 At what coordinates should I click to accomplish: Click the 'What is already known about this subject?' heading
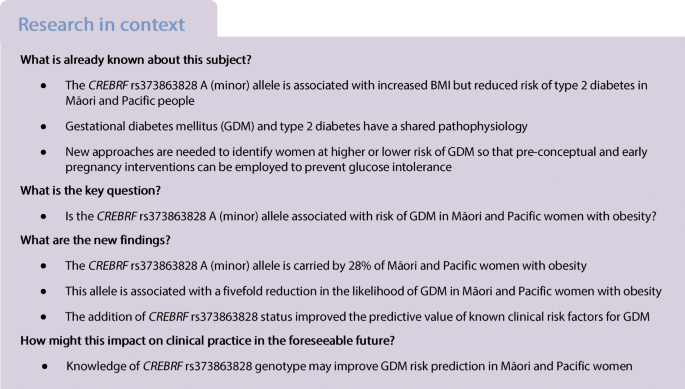(136, 60)
